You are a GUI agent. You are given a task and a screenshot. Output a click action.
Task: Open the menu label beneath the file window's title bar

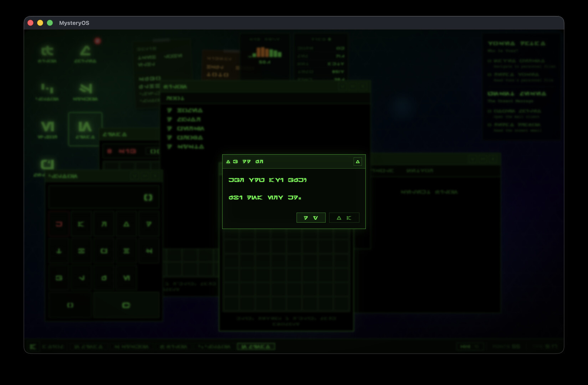(x=174, y=98)
